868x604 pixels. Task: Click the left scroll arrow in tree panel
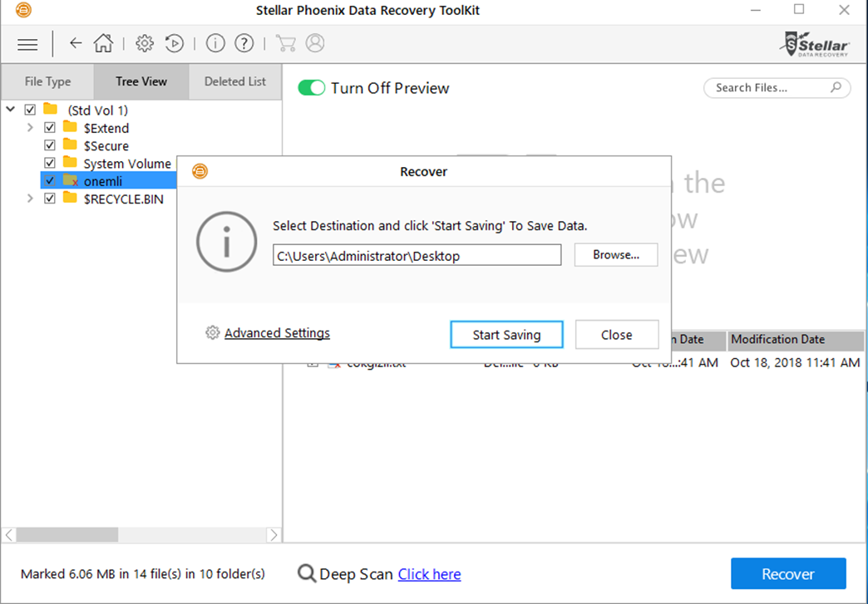coord(9,535)
